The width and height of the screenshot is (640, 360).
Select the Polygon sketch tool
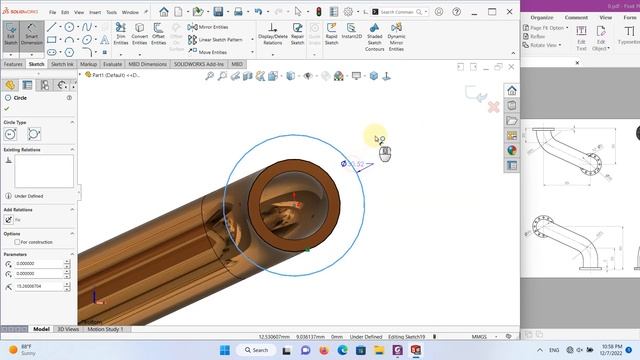[x=69, y=52]
